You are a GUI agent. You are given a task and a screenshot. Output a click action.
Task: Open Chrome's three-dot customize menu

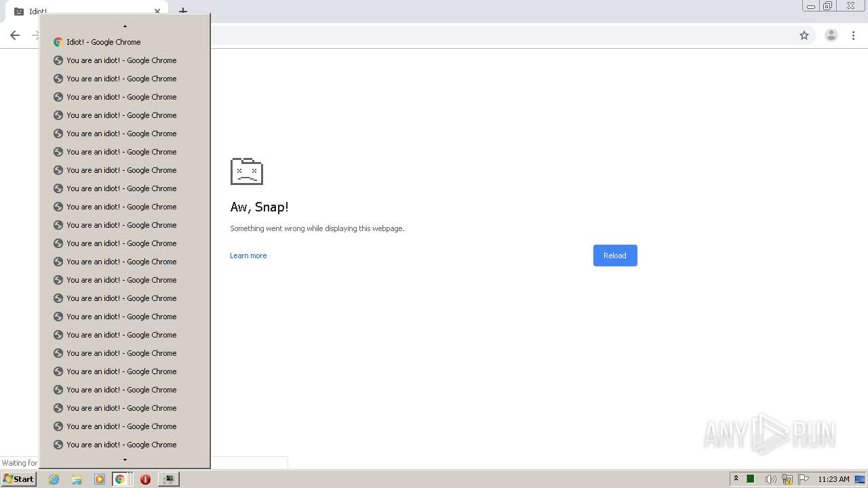[x=853, y=35]
